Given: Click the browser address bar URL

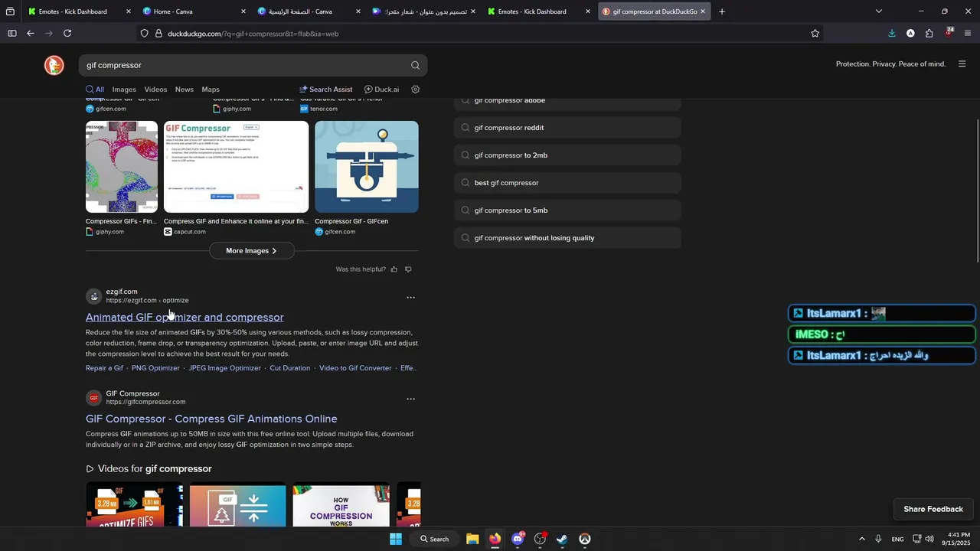Looking at the screenshot, I should [x=253, y=34].
